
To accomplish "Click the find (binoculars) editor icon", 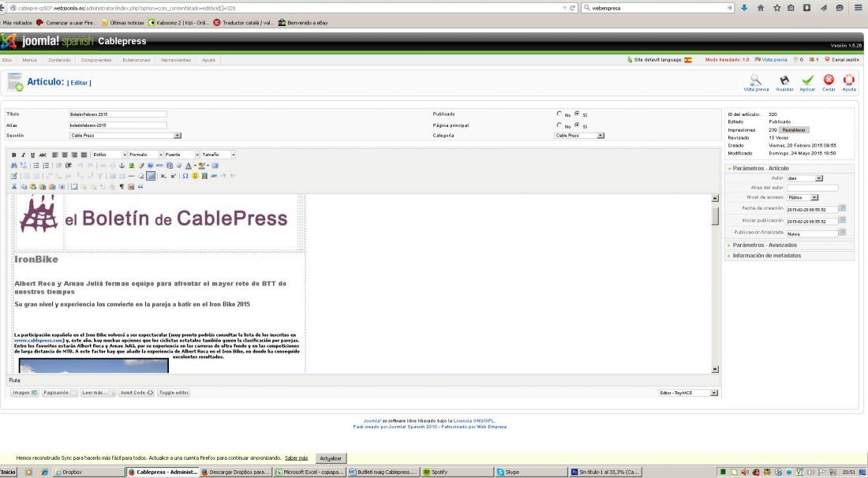I will [x=14, y=166].
